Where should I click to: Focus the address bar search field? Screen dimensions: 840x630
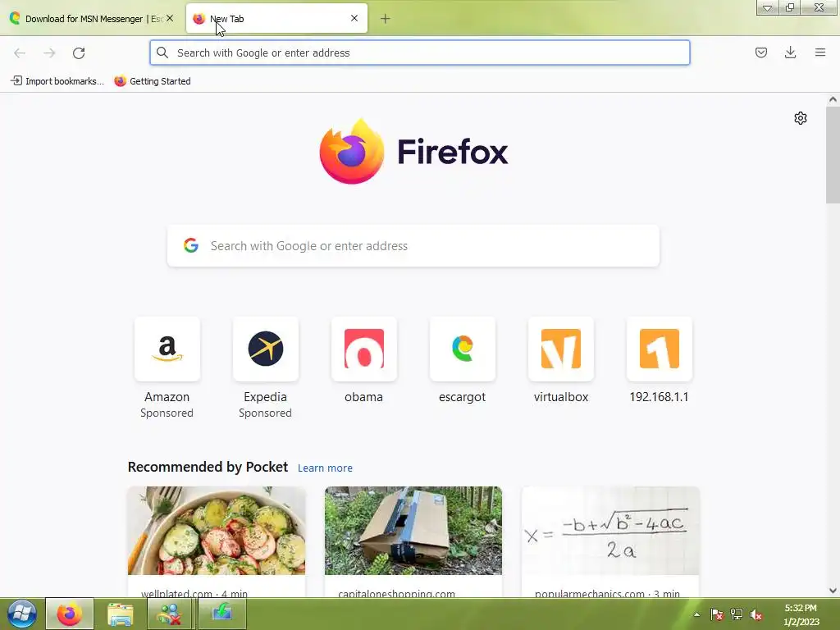point(419,52)
